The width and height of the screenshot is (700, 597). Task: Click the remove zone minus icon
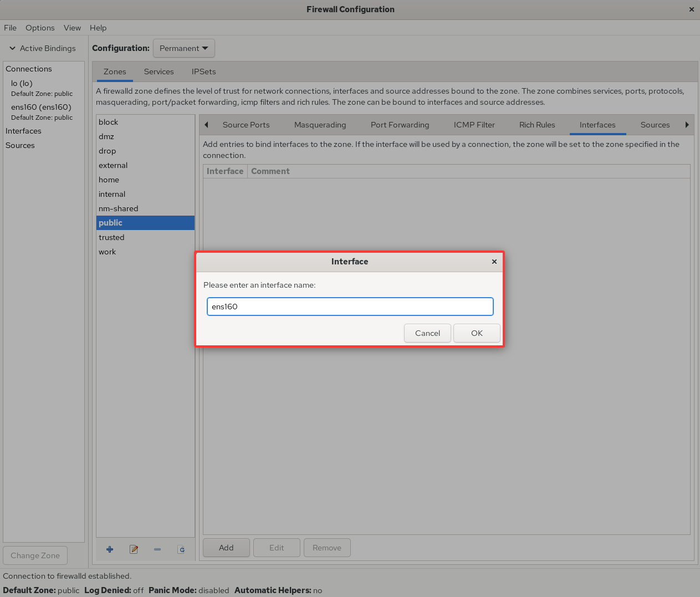tap(157, 549)
